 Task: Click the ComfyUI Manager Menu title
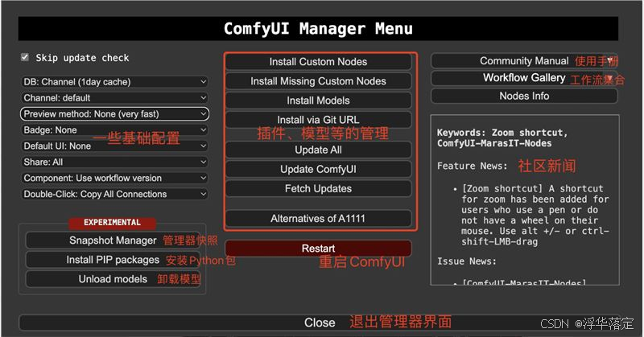318,29
